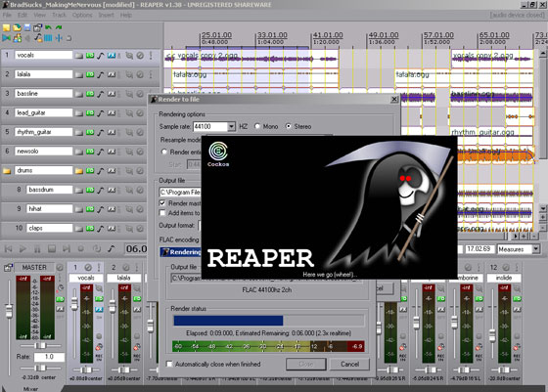Click the vocals channel volume fader
This screenshot has height=392, width=548.
(x=74, y=303)
